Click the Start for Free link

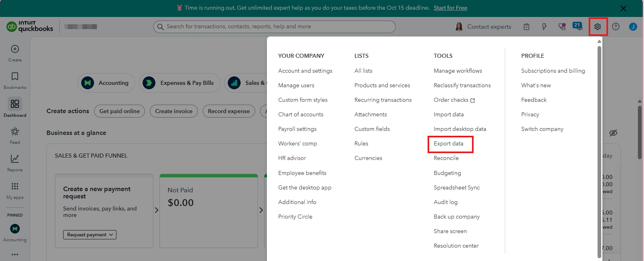pyautogui.click(x=450, y=8)
